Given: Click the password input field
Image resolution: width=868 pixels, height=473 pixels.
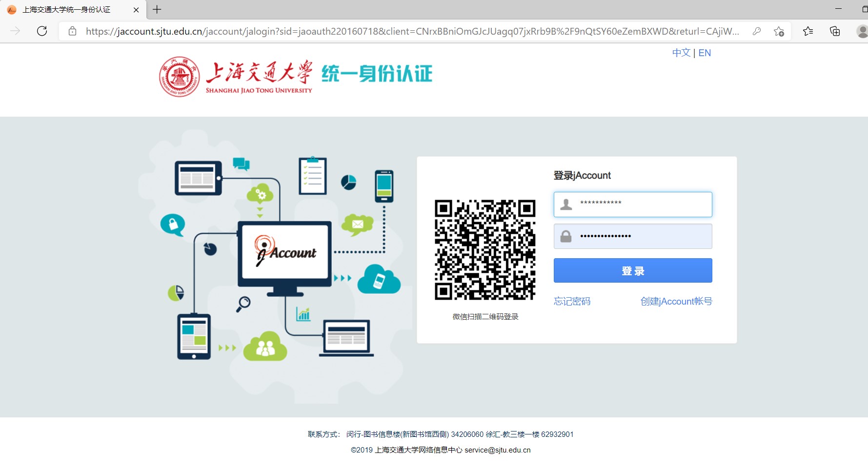Looking at the screenshot, I should pyautogui.click(x=633, y=236).
